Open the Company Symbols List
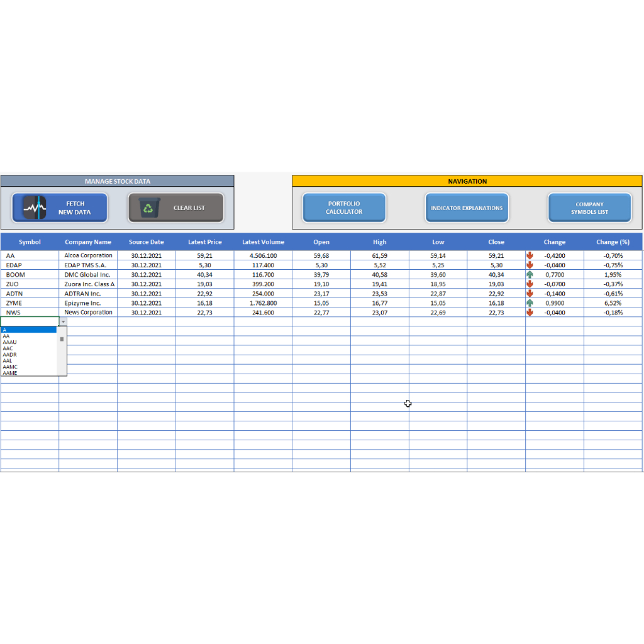The width and height of the screenshot is (644, 644). tap(589, 208)
